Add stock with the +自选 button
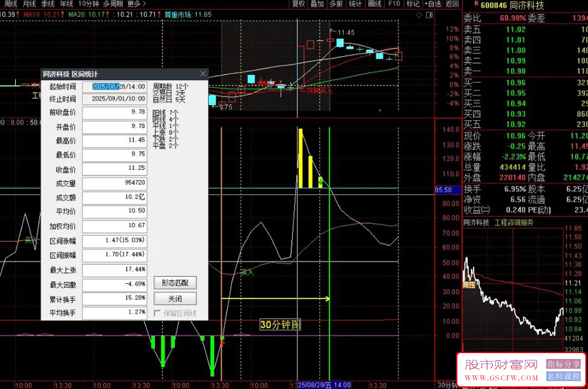Screen dimensions: 588x389 tap(433, 4)
